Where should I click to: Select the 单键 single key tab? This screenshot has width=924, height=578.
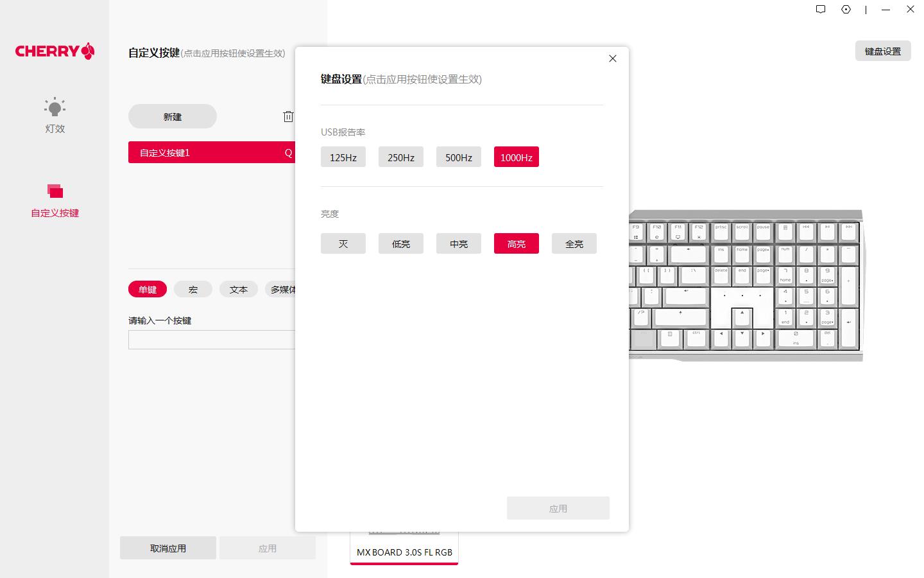(147, 289)
